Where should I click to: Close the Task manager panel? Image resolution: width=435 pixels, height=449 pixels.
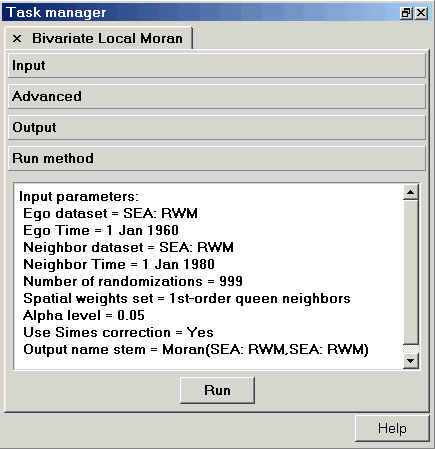421,13
